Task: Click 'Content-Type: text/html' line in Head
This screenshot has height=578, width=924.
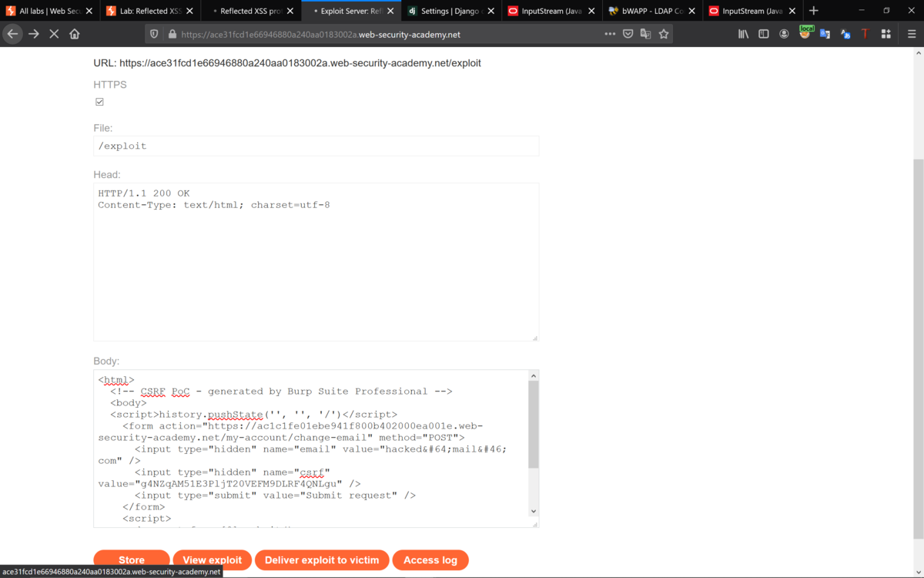Action: coord(214,205)
